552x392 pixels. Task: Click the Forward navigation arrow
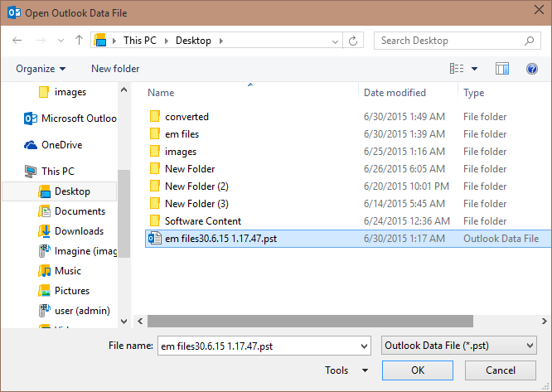[x=41, y=41]
